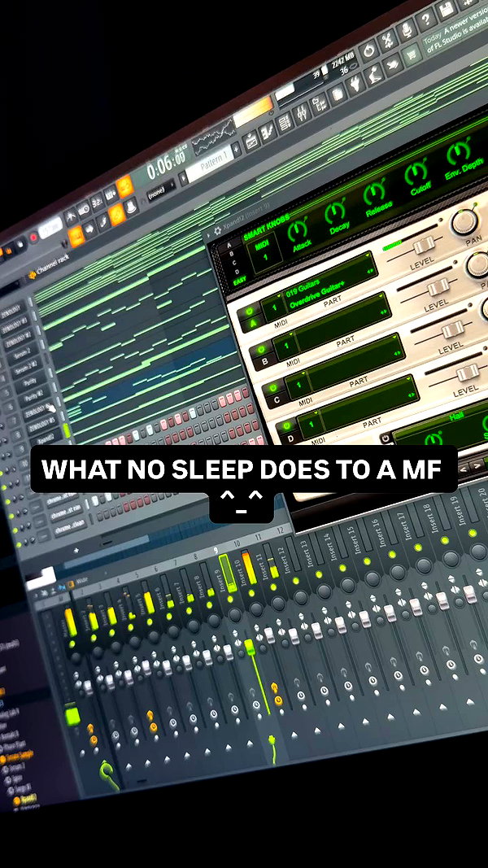Click the chrome..clean channel button
Screen dimensions: 488x868
[x=70, y=529]
